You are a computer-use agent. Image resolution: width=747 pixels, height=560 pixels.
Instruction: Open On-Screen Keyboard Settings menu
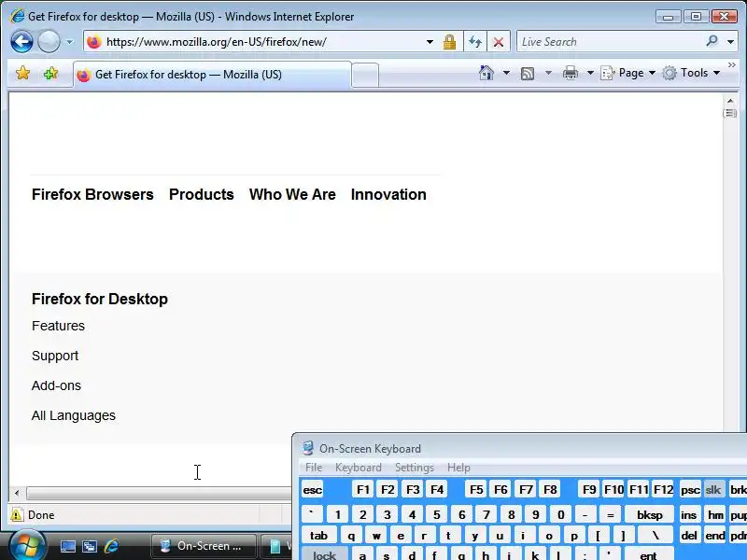tap(415, 468)
